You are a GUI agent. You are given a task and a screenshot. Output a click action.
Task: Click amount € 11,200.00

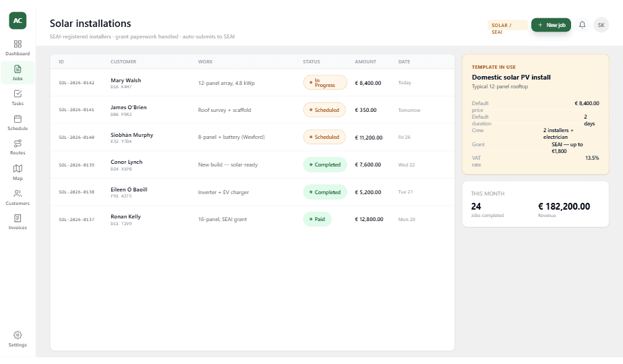tap(369, 138)
